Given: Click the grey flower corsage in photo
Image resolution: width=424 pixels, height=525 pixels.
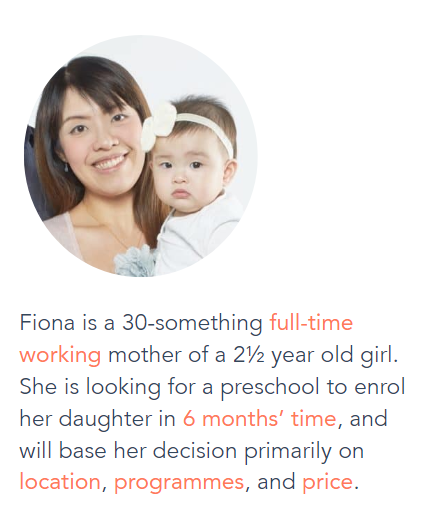Looking at the screenshot, I should tap(135, 261).
